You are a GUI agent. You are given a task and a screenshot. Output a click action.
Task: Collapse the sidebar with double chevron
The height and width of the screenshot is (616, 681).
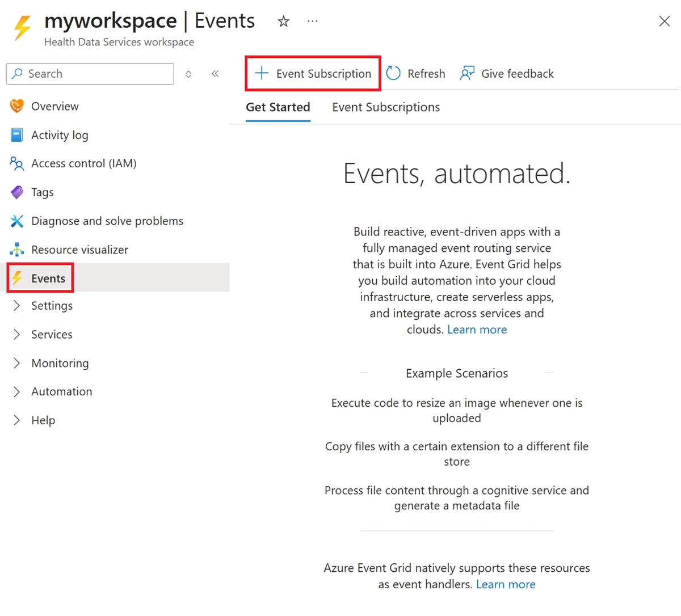pos(215,74)
